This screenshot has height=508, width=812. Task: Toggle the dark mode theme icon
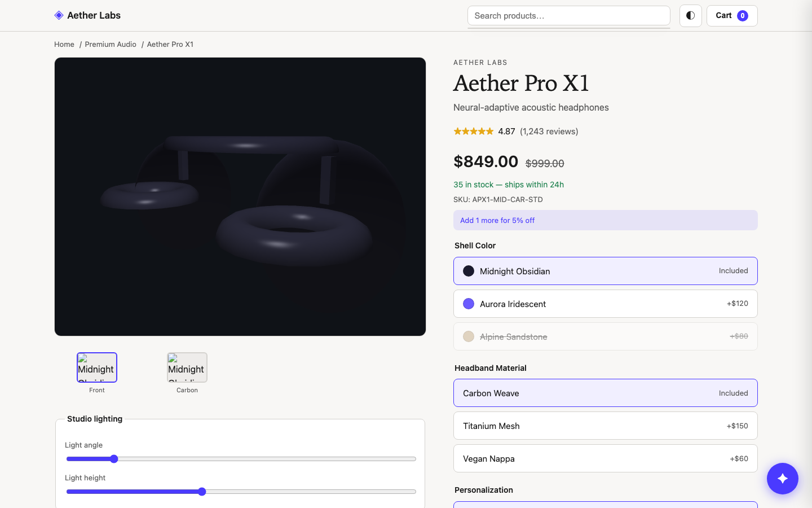tap(690, 16)
